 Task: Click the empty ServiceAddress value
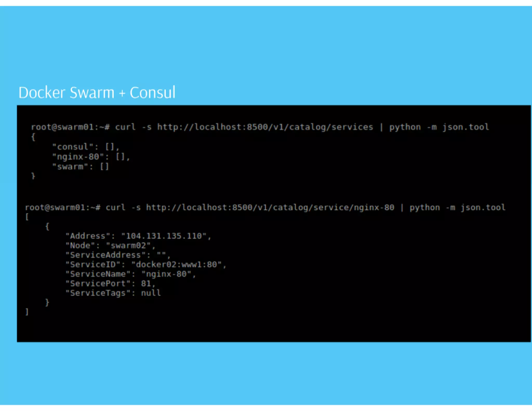tap(161, 255)
